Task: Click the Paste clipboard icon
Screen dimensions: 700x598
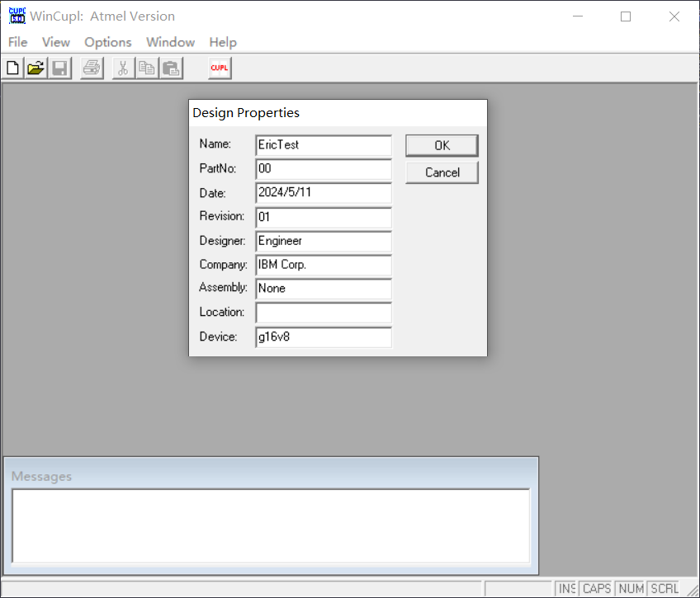Action: pos(171,68)
